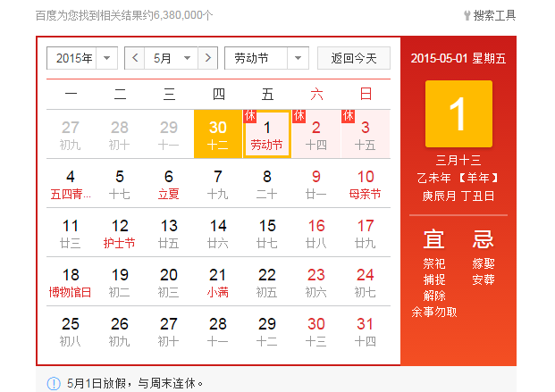Select May 4 五四青年节 date
Viewport: 555px width, 392px height.
click(x=71, y=183)
